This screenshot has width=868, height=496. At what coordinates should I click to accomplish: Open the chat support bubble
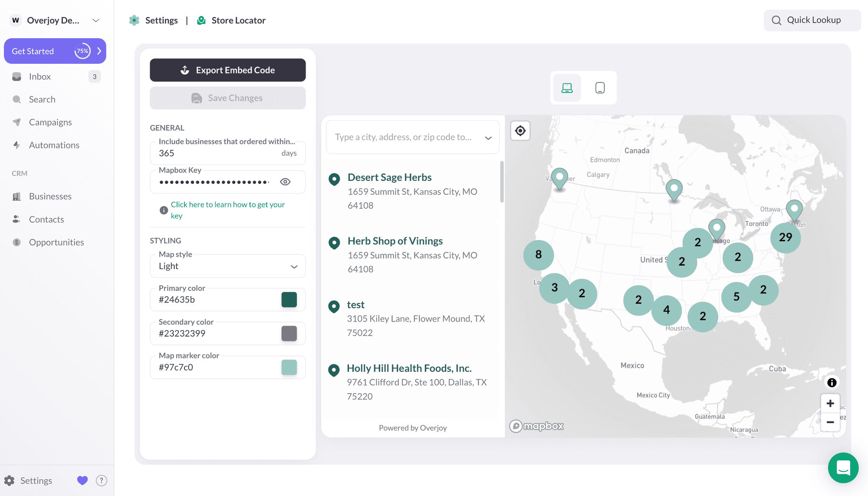tap(843, 468)
